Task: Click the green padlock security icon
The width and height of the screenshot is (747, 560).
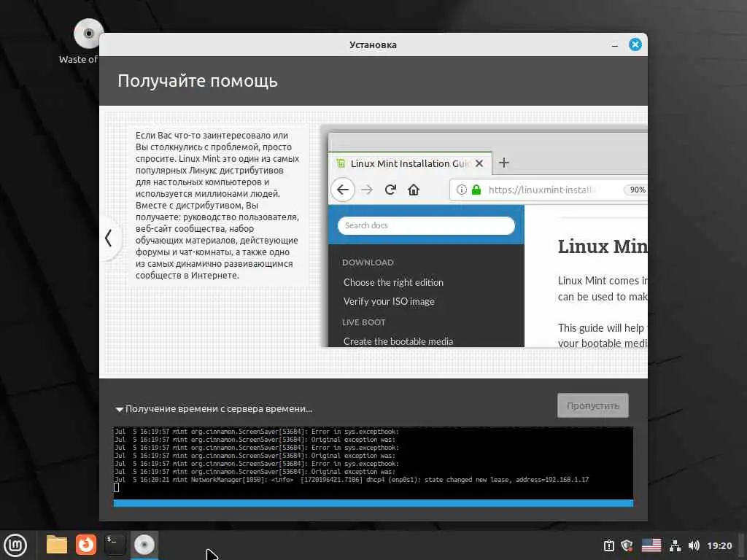Action: tap(476, 190)
